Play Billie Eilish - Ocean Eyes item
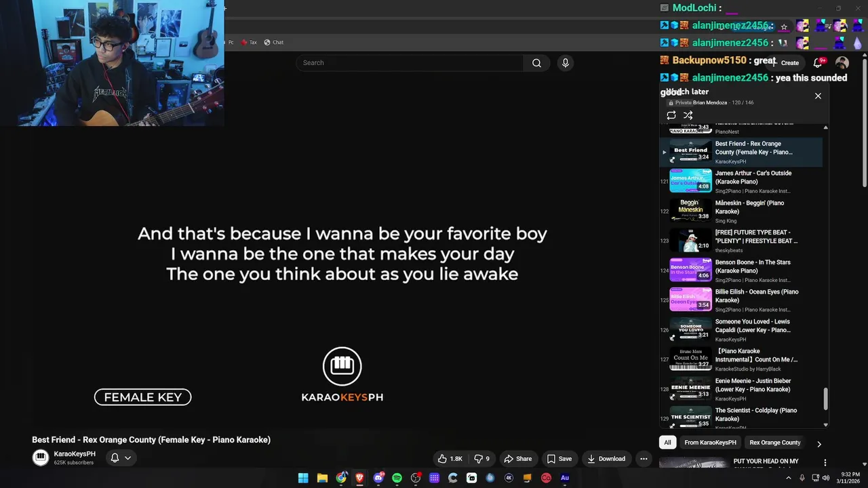This screenshot has width=868, height=488. [x=741, y=300]
